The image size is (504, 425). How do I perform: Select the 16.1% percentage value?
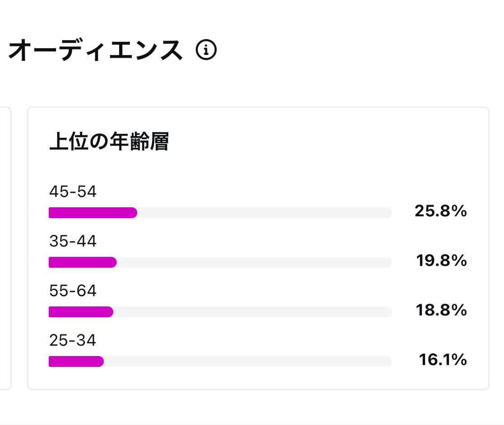(x=442, y=360)
